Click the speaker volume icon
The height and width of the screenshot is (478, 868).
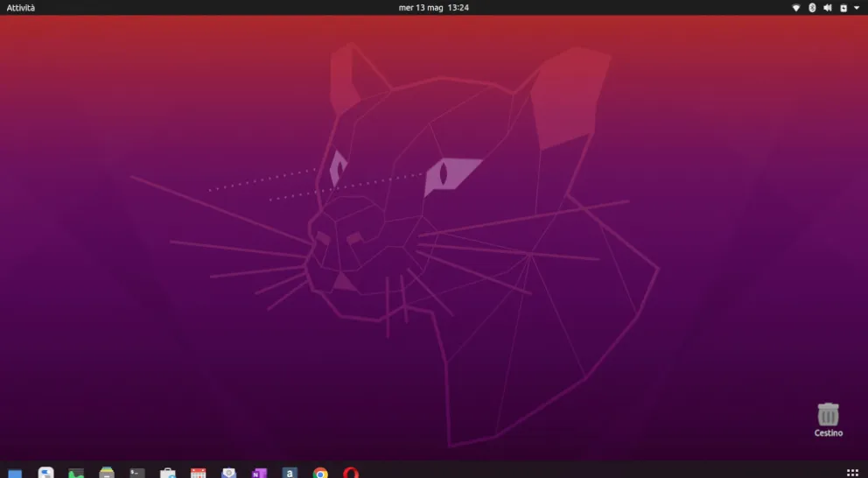tap(828, 8)
